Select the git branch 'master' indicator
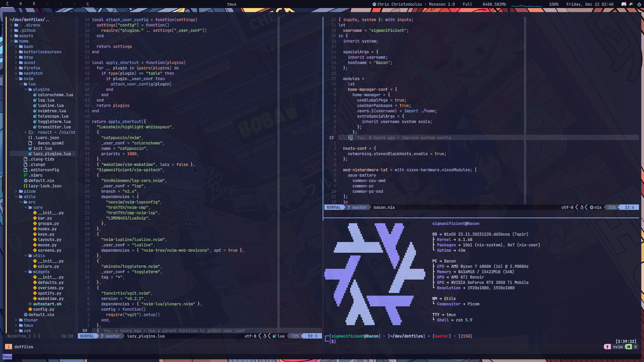The width and height of the screenshot is (644, 362). tap(112, 336)
